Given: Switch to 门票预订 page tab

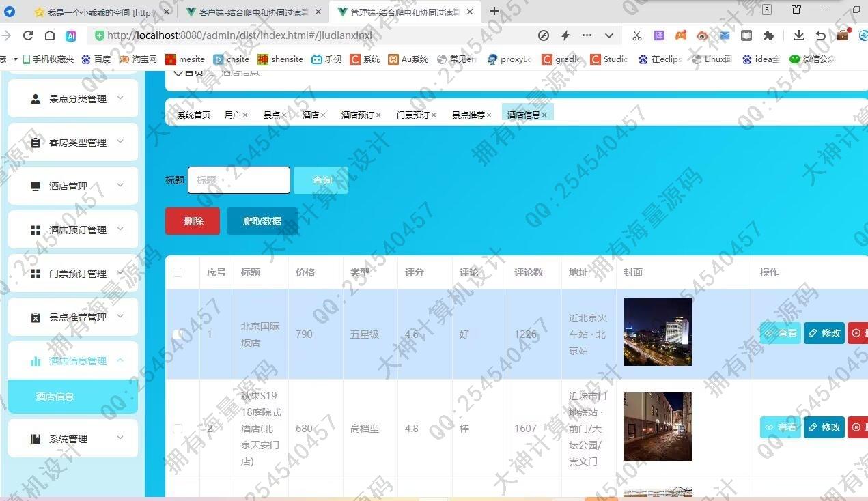Looking at the screenshot, I should 413,115.
